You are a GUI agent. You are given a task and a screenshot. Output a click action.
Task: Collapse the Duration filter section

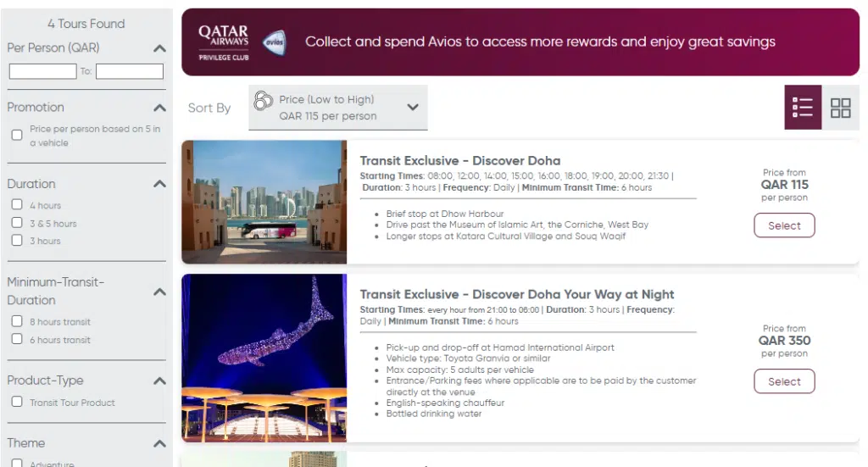(159, 184)
